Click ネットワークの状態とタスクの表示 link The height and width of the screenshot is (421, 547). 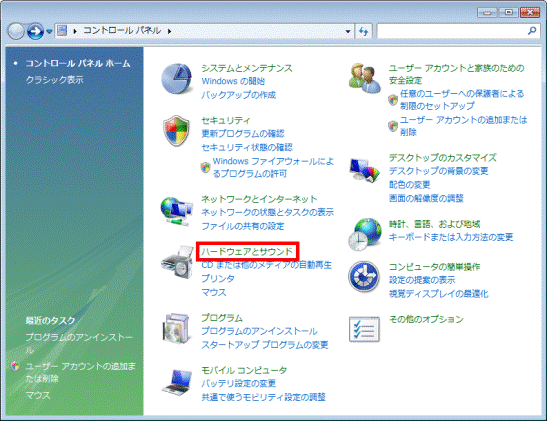click(x=268, y=212)
